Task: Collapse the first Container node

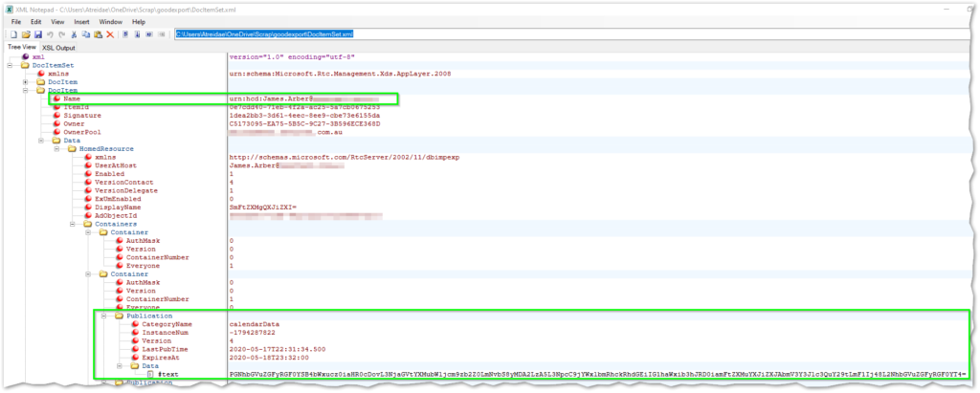Action: point(88,232)
